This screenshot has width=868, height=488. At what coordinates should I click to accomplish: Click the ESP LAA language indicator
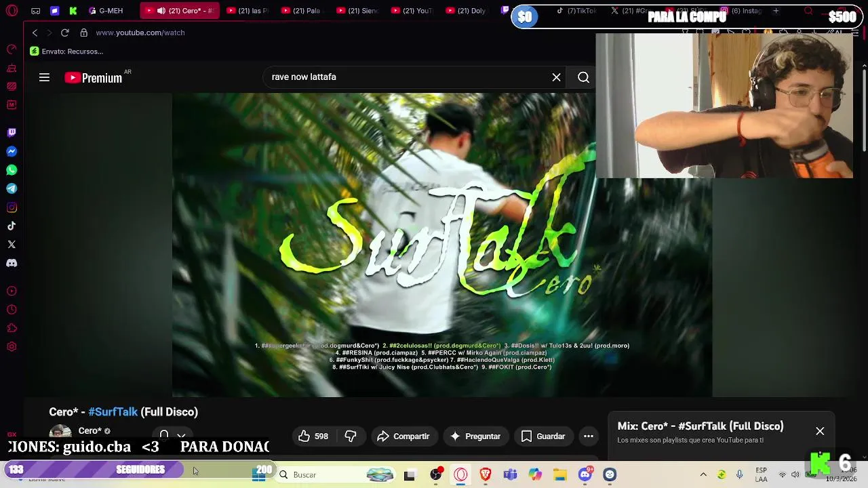762,474
